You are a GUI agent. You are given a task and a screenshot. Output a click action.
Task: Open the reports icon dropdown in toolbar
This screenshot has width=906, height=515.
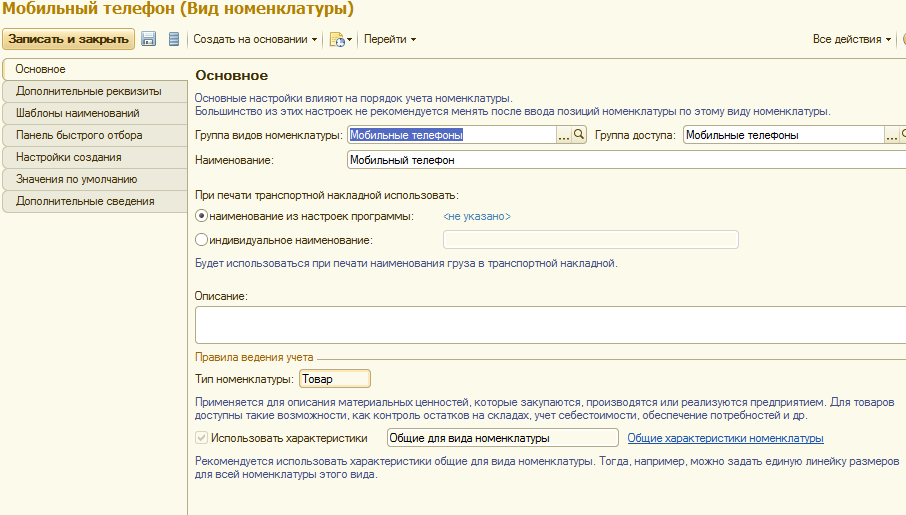(x=341, y=39)
